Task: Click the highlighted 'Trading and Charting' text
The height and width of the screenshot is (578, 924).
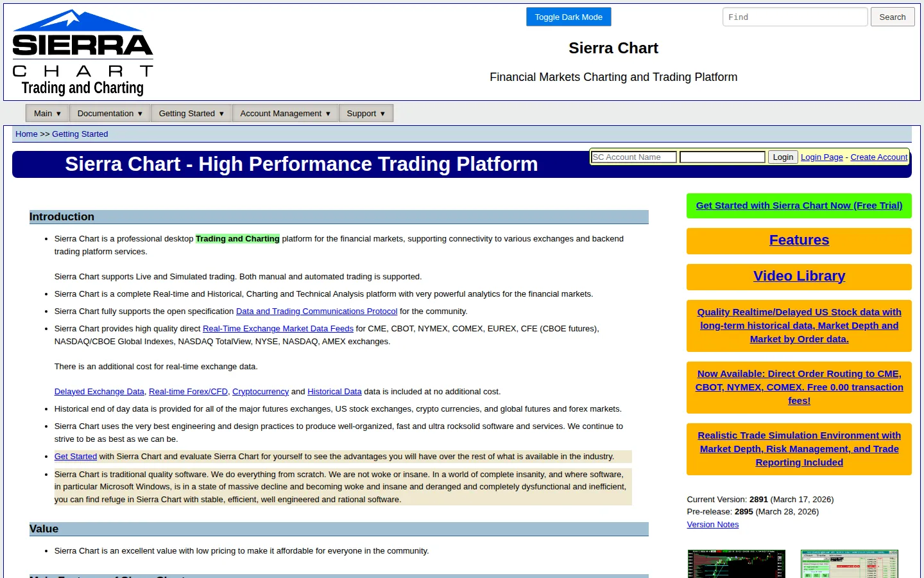Action: click(x=237, y=239)
